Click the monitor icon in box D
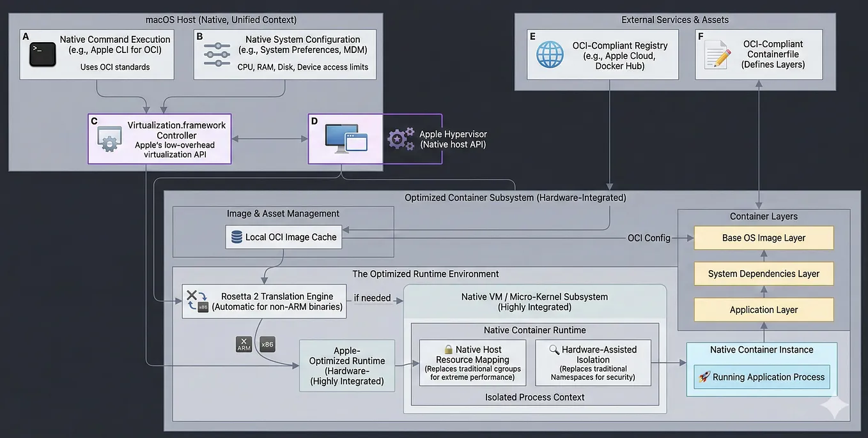 coord(346,139)
